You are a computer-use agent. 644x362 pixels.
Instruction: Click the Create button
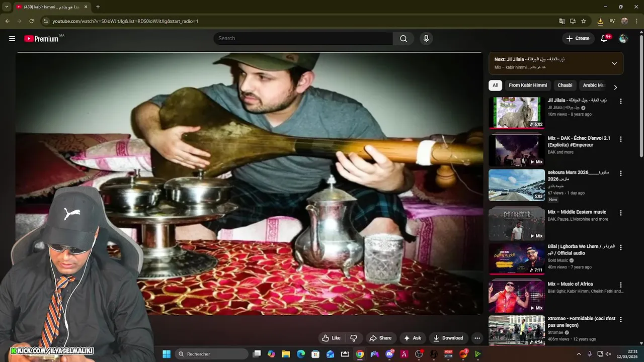click(x=578, y=39)
